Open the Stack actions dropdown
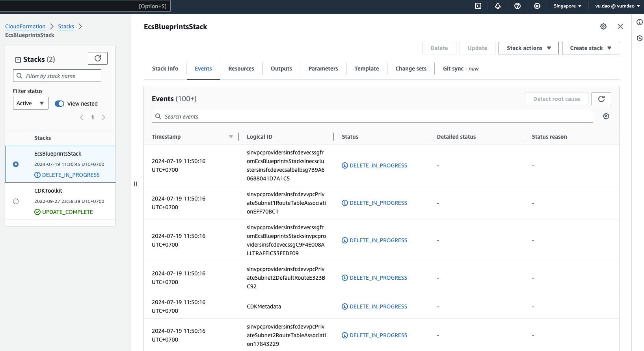The width and height of the screenshot is (644, 351). pyautogui.click(x=529, y=48)
